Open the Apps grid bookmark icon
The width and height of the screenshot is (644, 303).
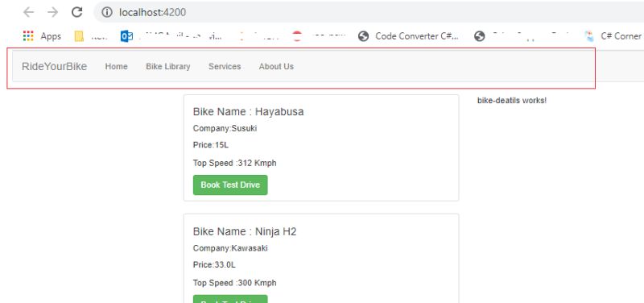28,36
